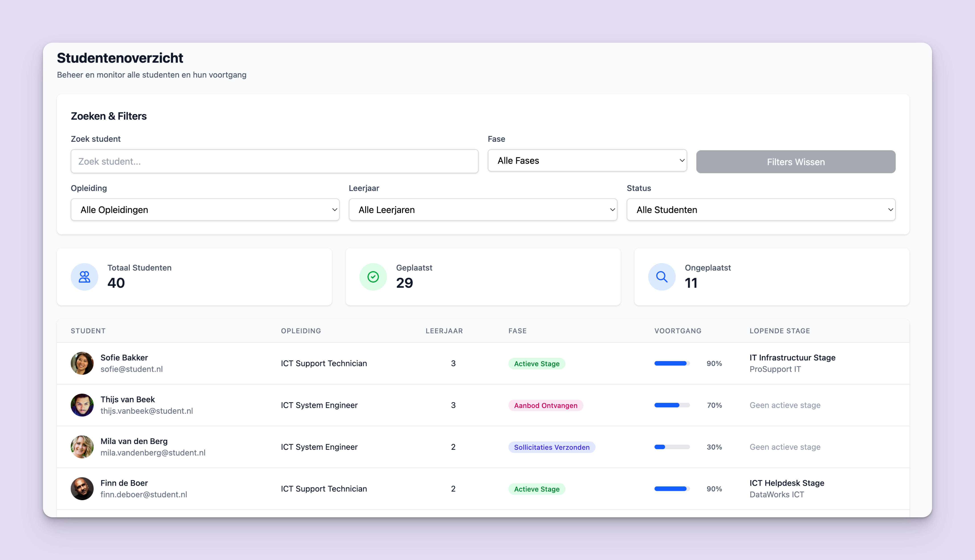Viewport: 975px width, 560px height.
Task: Open Sofie Bakker's profile photo
Action: (x=82, y=363)
